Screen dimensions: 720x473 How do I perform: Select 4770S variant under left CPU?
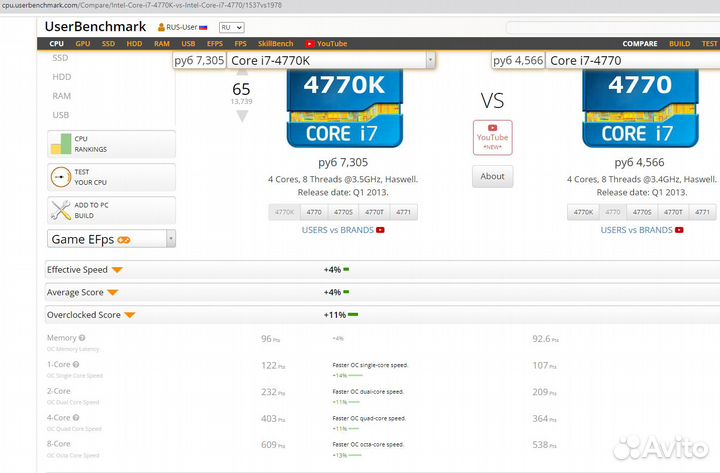(343, 212)
